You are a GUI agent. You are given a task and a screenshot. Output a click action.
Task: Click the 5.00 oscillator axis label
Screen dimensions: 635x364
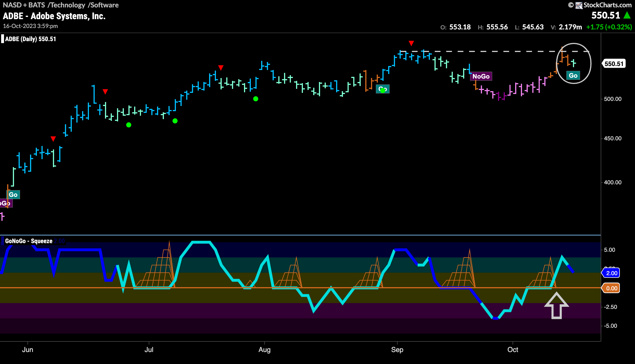point(609,250)
